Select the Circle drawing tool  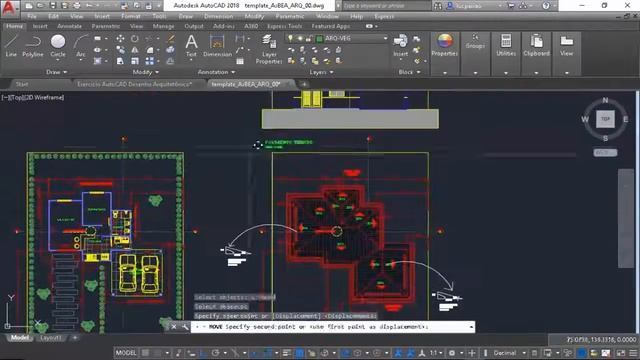58,45
